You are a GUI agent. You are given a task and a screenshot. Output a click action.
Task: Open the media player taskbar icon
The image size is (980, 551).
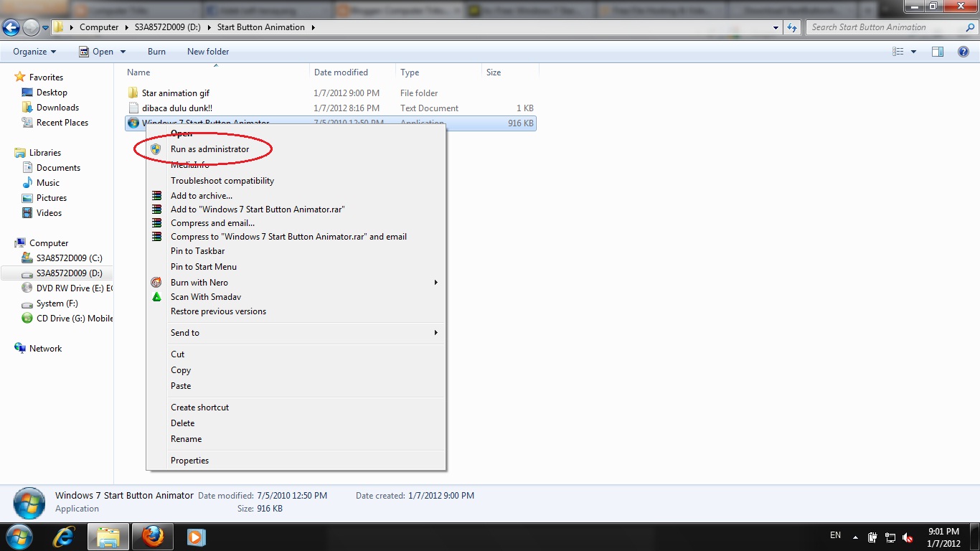(196, 537)
